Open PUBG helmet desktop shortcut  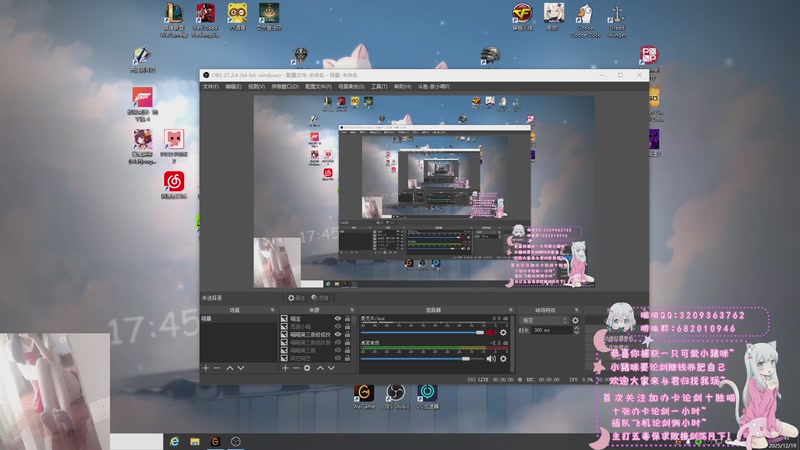(490, 56)
